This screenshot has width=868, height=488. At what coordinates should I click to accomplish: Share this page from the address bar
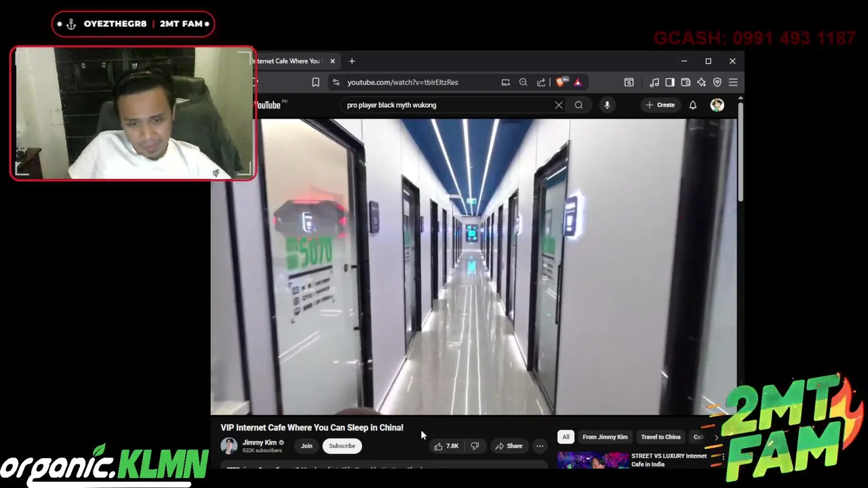[x=541, y=82]
